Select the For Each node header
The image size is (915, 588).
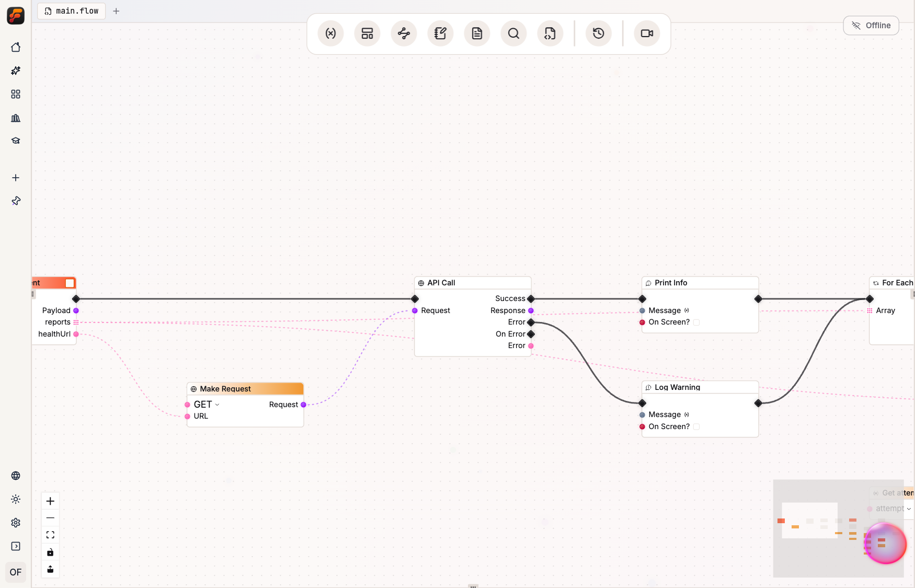893,283
